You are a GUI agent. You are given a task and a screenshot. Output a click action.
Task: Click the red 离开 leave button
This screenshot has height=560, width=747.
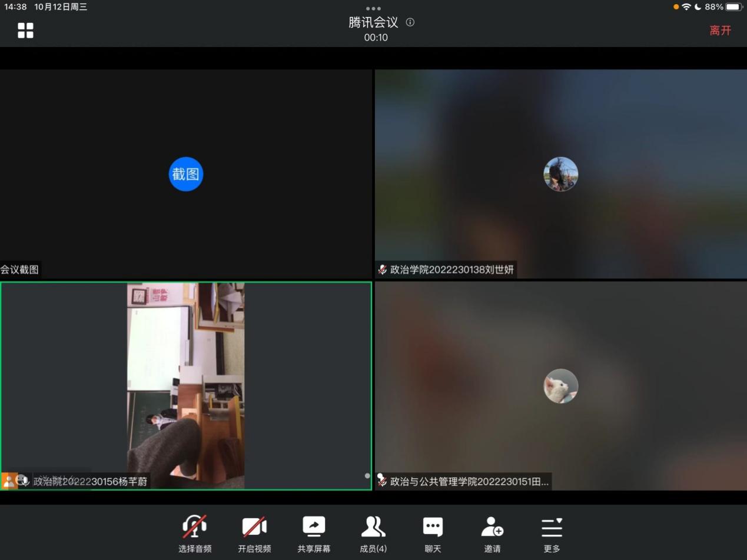click(x=720, y=31)
